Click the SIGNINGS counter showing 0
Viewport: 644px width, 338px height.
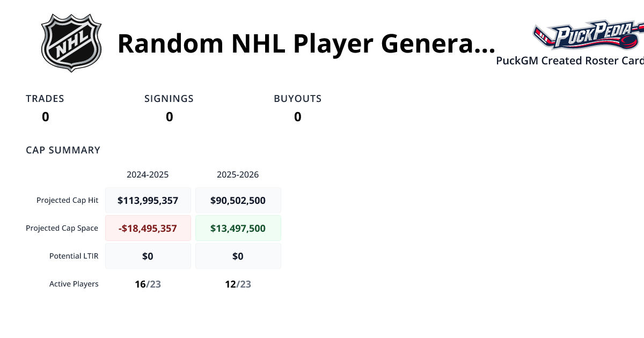click(x=169, y=117)
